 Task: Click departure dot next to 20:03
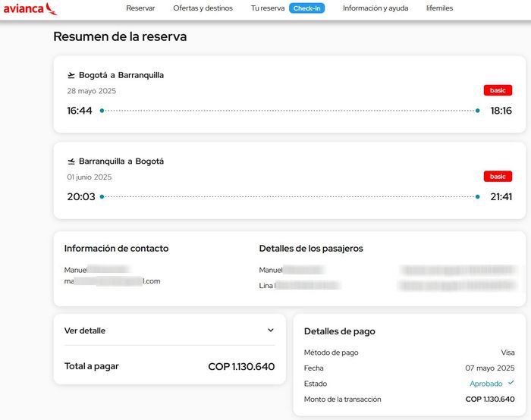click(102, 197)
